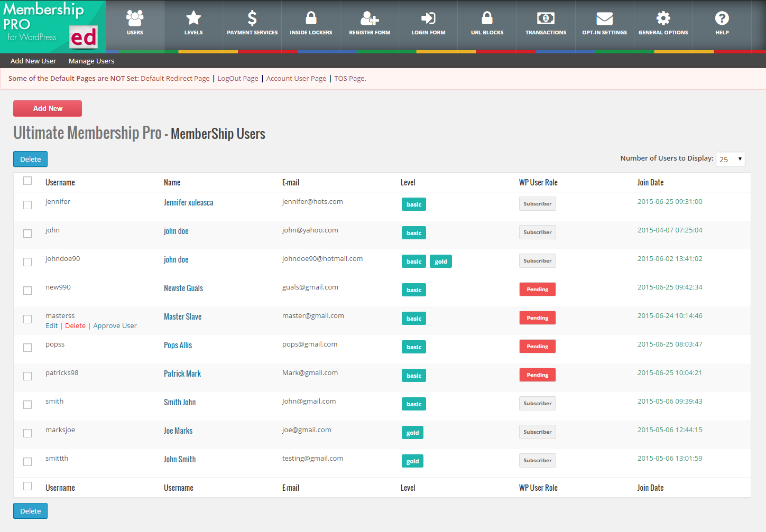766x532 pixels.
Task: Open Payment Services dollar icon
Action: pos(252,18)
